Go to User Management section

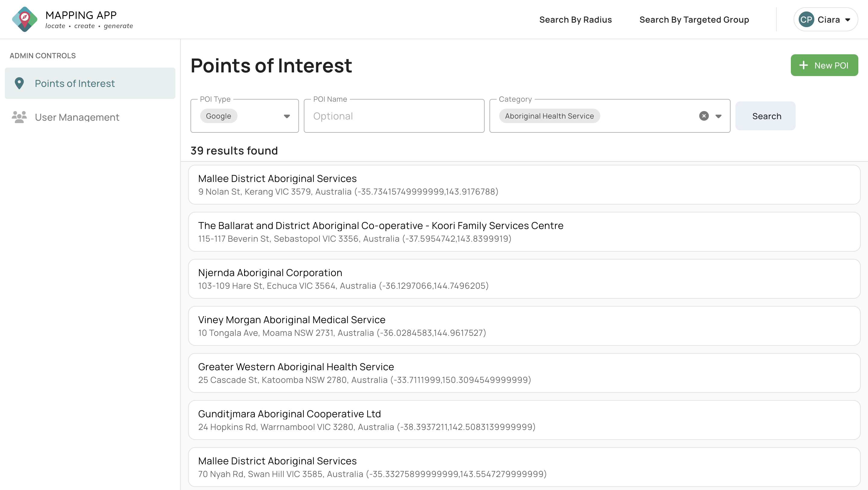77,117
